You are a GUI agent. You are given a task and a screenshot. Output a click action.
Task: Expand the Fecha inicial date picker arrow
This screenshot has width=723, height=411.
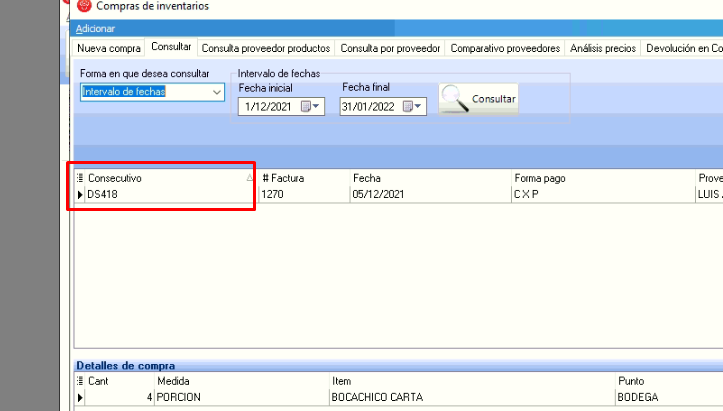click(318, 106)
